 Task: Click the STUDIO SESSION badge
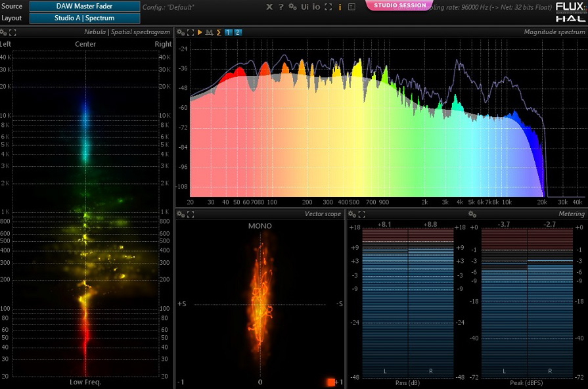[399, 6]
